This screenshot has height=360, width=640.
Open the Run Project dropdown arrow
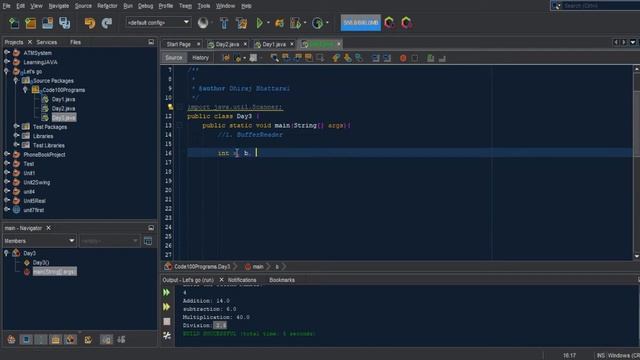(268, 23)
